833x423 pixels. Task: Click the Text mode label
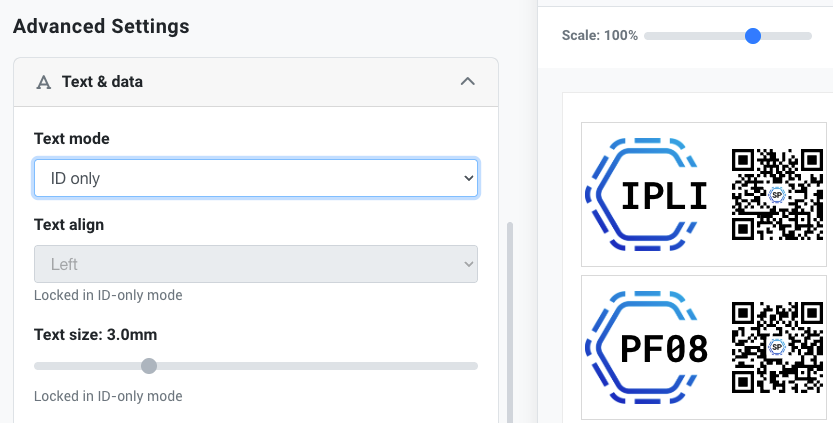pos(72,139)
